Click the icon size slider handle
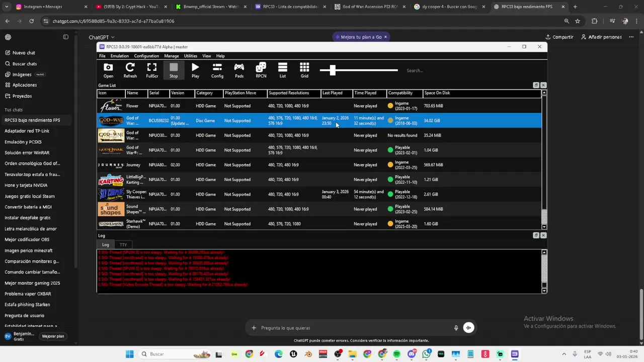 click(332, 70)
